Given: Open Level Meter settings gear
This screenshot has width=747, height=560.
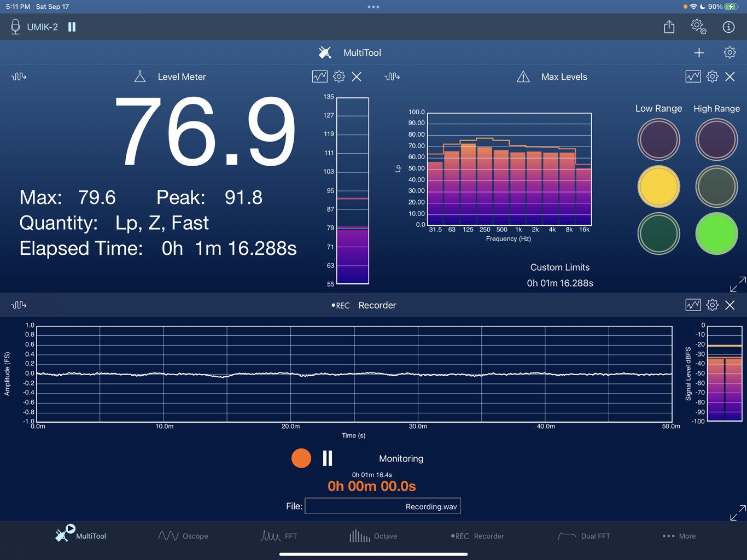Looking at the screenshot, I should tap(339, 77).
